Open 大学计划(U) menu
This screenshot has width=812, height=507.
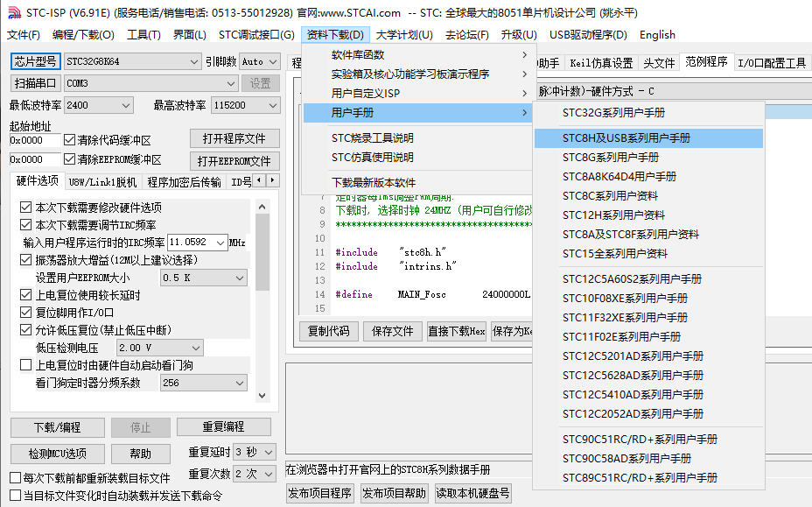pyautogui.click(x=404, y=35)
